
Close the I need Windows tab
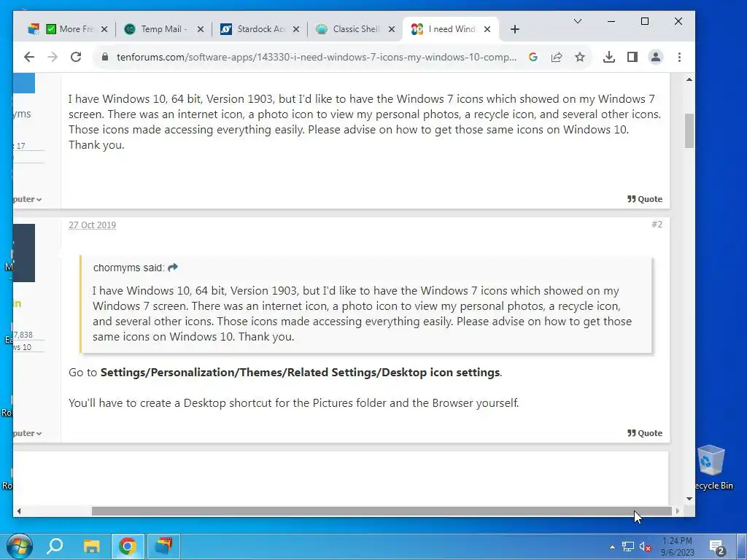[487, 29]
